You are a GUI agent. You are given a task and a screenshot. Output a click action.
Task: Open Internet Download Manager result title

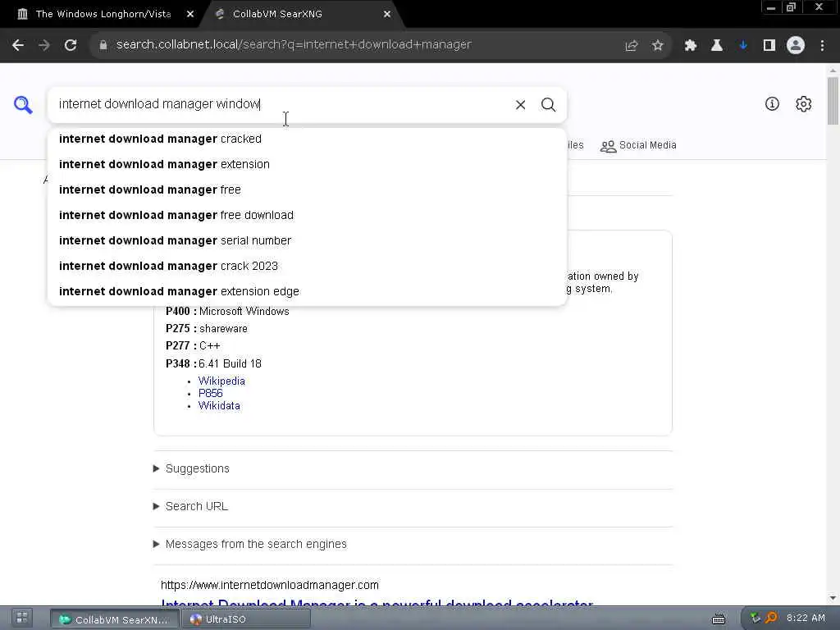coord(377,603)
